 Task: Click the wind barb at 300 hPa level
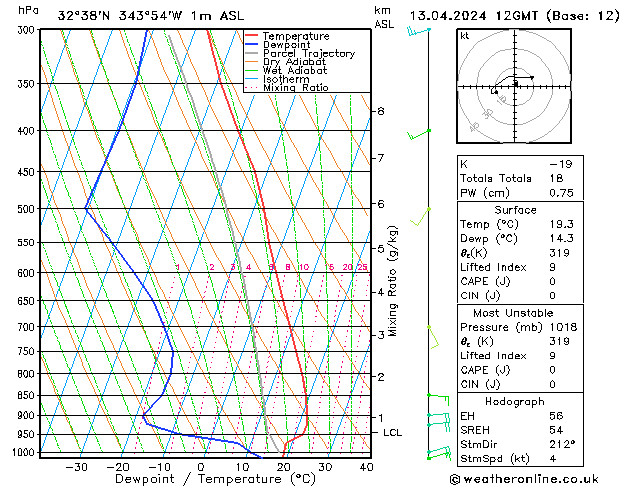[418, 31]
